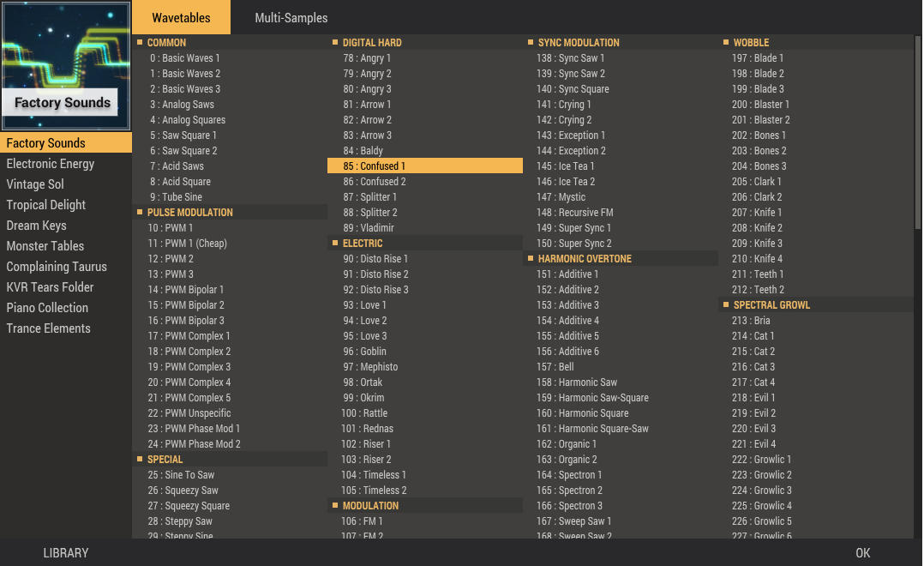The width and height of the screenshot is (924, 566).
Task: Click the Factory Sounds cover thumbnail
Action: (x=66, y=65)
